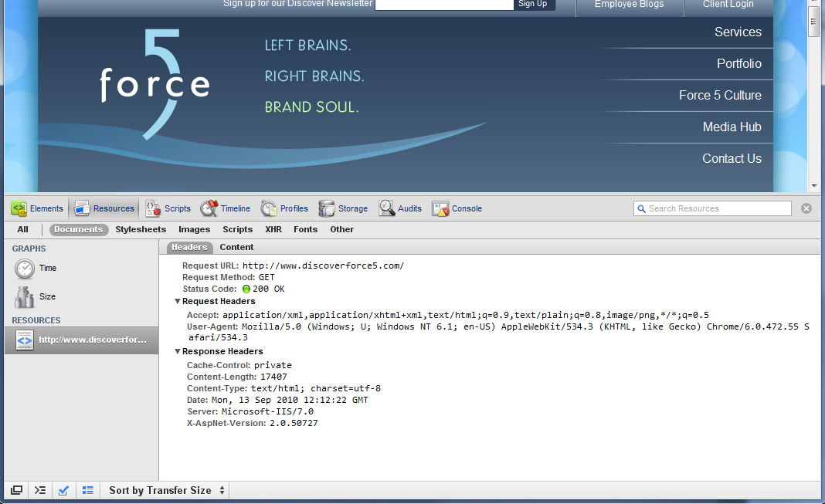The image size is (825, 504).
Task: Click the search magnifier icon
Action: pos(641,208)
